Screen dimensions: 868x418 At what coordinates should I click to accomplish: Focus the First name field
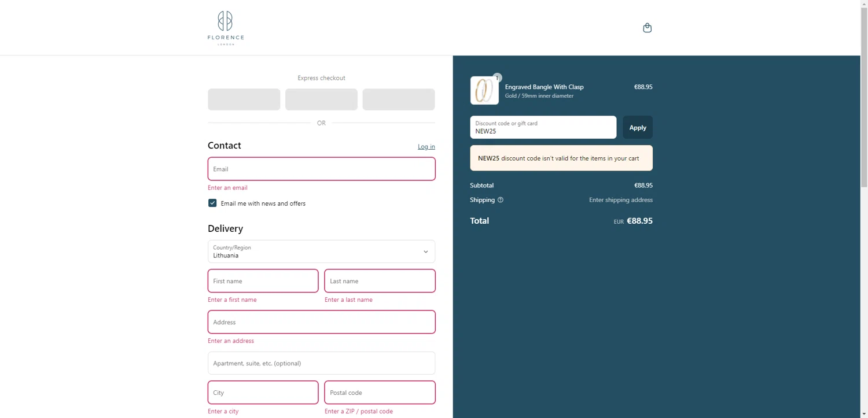[x=263, y=281]
